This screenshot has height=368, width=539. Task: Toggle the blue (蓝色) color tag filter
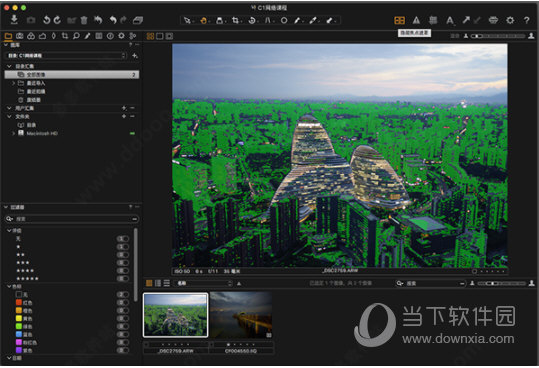[x=123, y=334]
